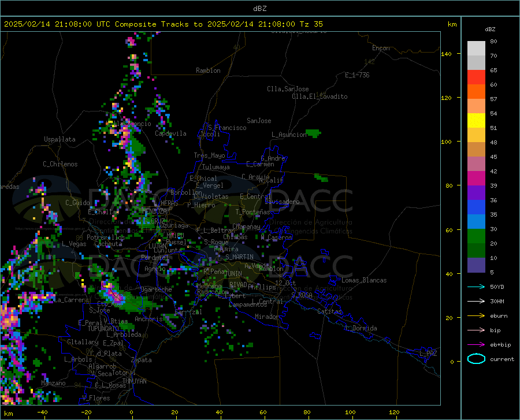
Task: Click the 'Carrizal' map label
Action: (x=188, y=312)
